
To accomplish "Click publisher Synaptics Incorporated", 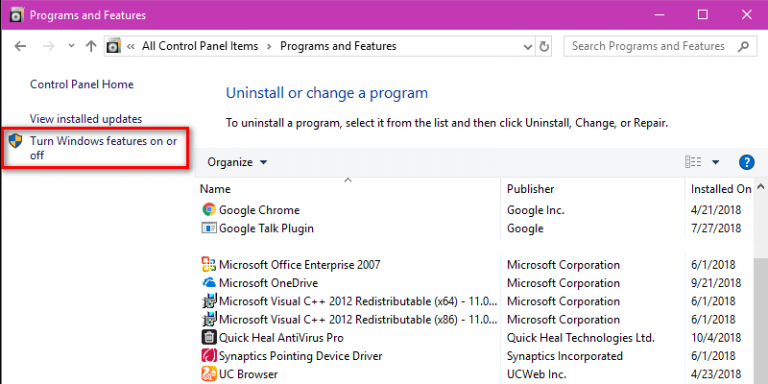I will tap(564, 356).
